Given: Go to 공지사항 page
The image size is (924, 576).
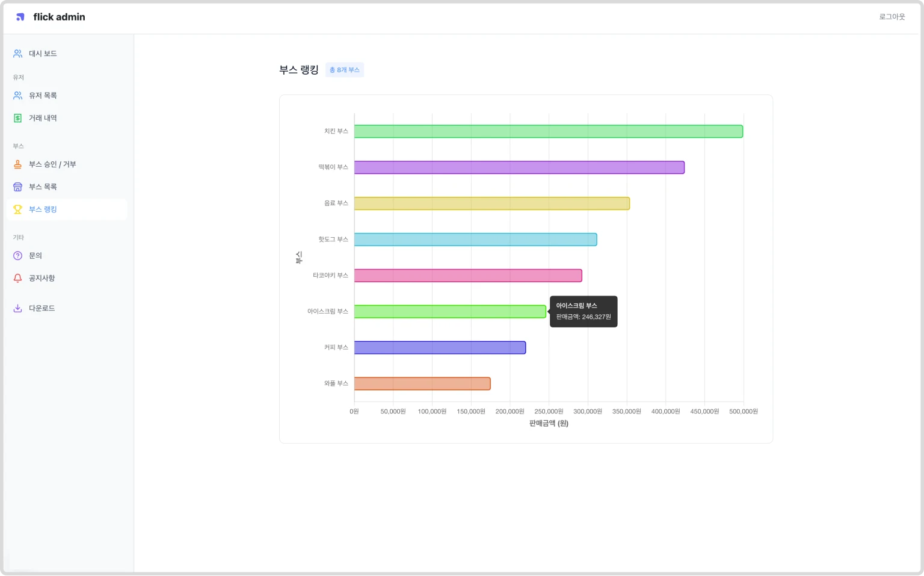Looking at the screenshot, I should [67, 278].
